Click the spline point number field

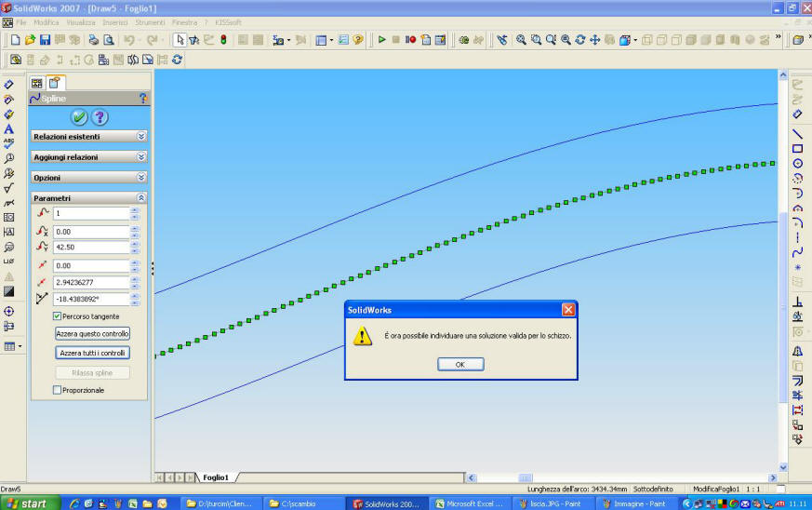(x=91, y=213)
